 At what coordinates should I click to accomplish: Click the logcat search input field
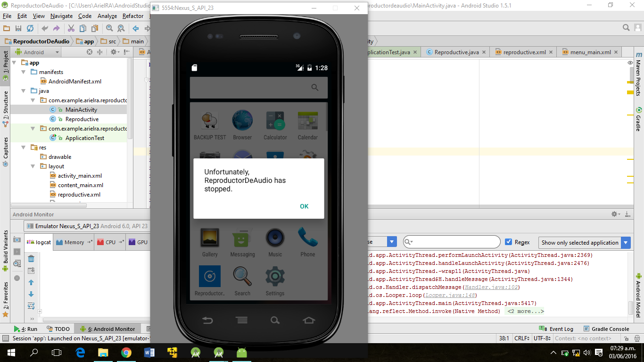pyautogui.click(x=452, y=242)
